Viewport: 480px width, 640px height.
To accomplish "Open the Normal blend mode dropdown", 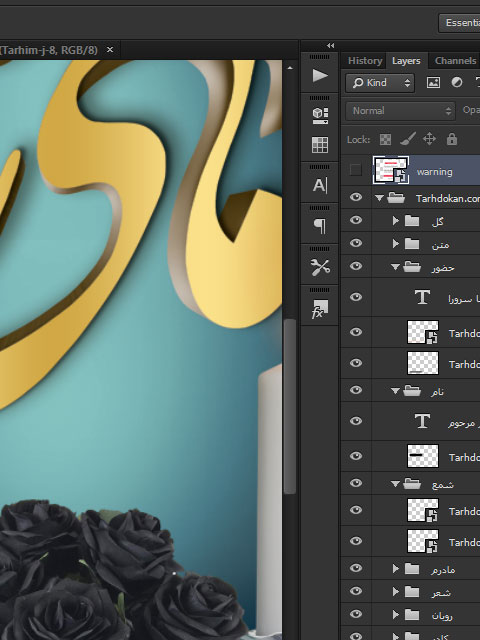I will 400,111.
